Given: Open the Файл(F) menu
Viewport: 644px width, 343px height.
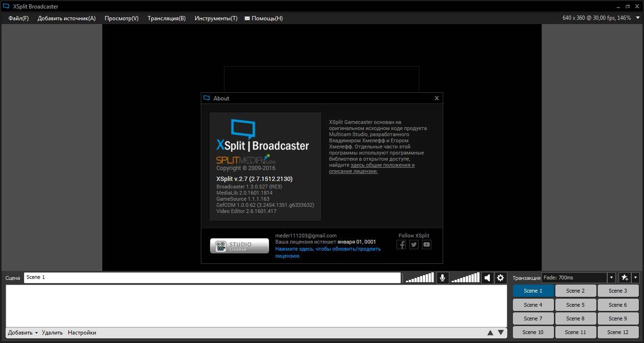Looking at the screenshot, I should click(x=18, y=18).
